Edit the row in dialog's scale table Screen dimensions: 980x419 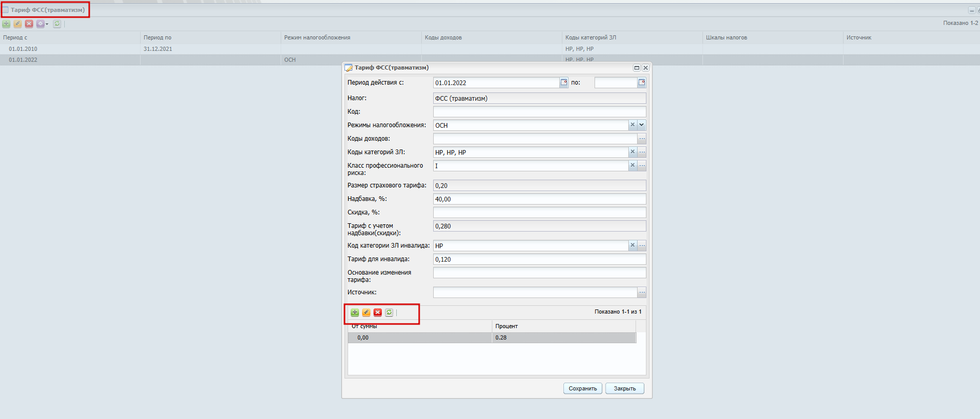coord(366,313)
